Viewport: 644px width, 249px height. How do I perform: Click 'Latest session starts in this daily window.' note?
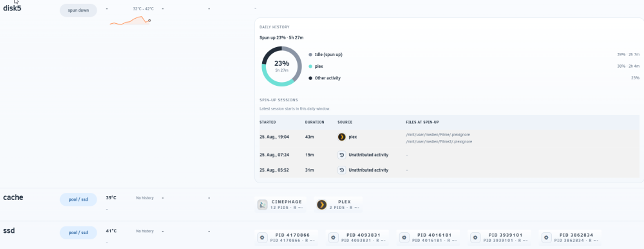[295, 108]
